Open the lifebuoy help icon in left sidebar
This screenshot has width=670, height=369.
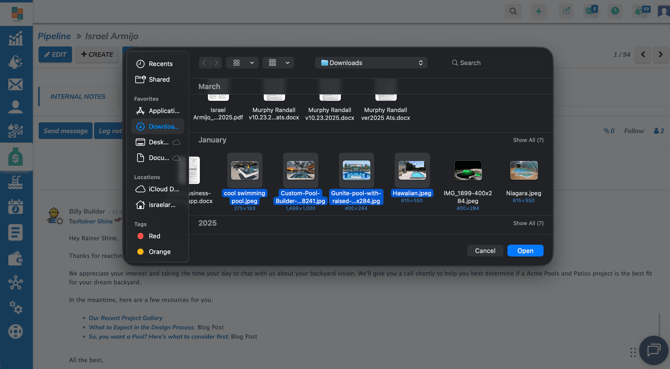coord(15,331)
